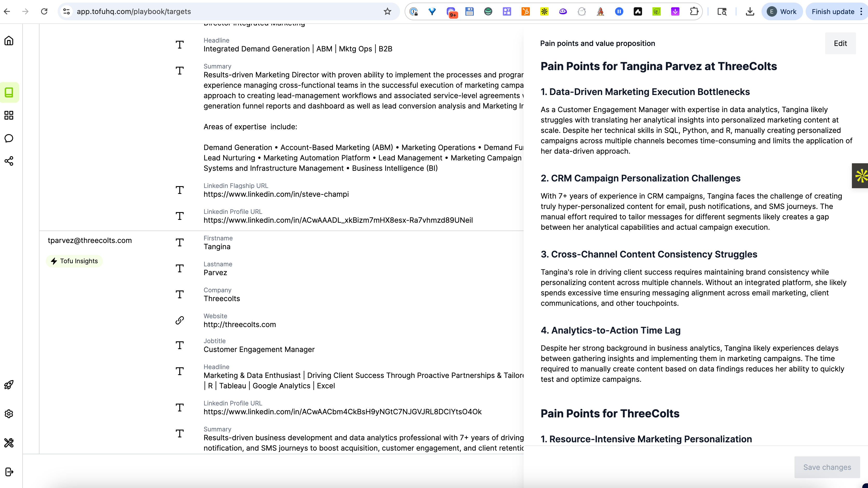The image size is (868, 488).
Task: Click the browser address bar
Action: tap(222, 11)
